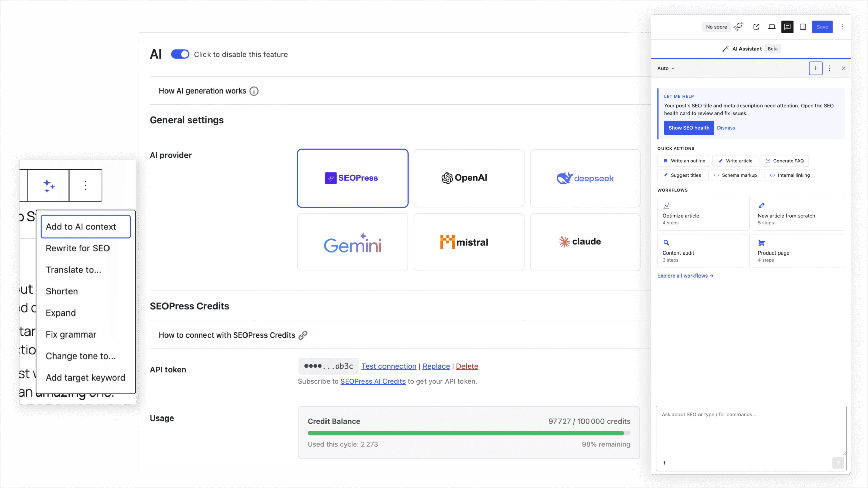Click the No score badge
868x488 pixels.
[716, 27]
